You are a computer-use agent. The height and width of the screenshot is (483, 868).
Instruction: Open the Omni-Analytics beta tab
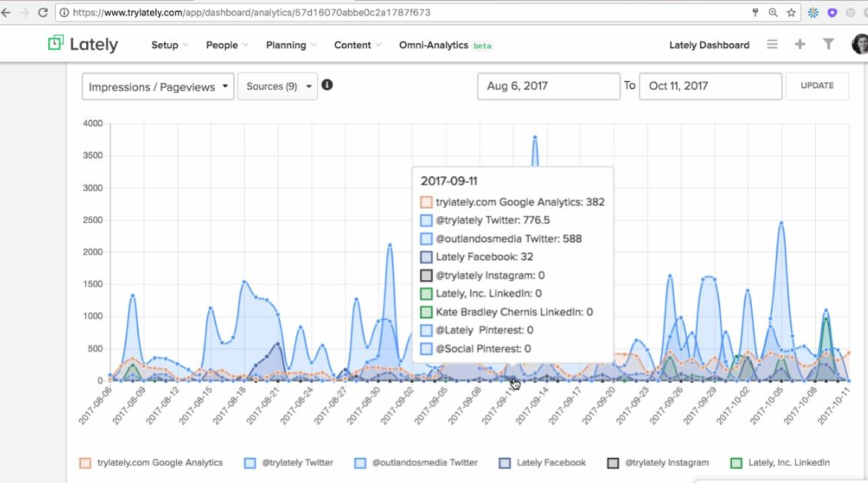[x=444, y=45]
